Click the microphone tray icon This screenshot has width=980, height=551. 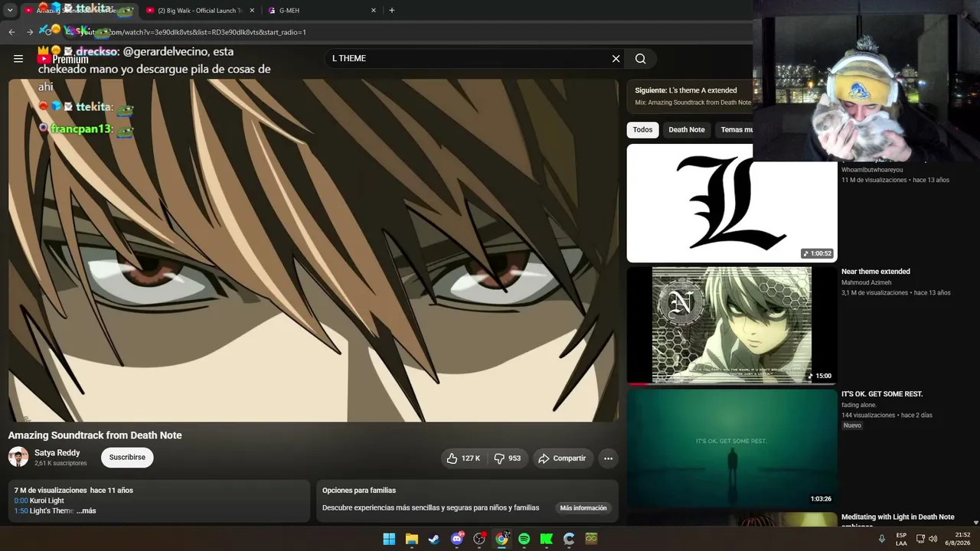point(882,539)
